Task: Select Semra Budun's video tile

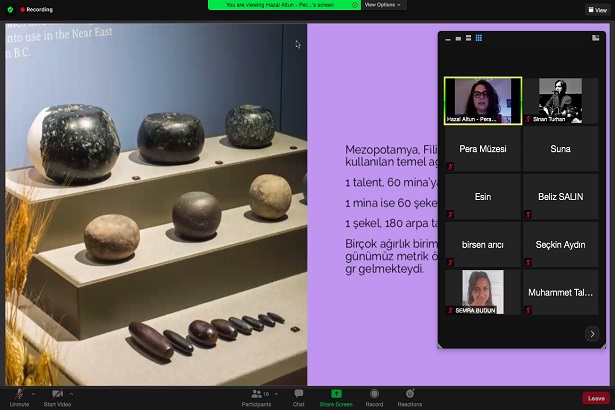Action: [482, 292]
